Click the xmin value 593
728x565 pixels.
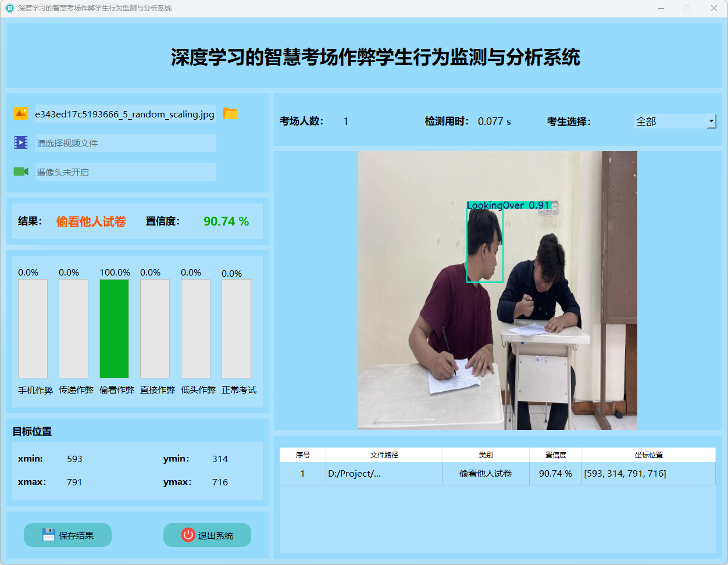tap(74, 459)
